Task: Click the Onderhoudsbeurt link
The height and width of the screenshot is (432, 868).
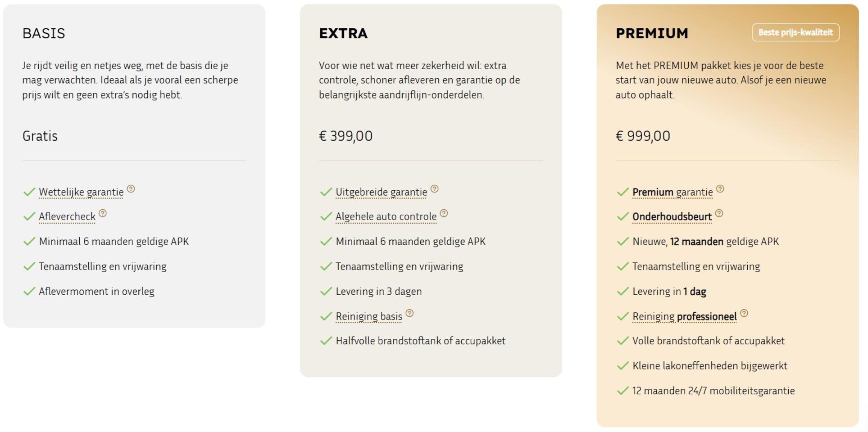Action: click(672, 216)
